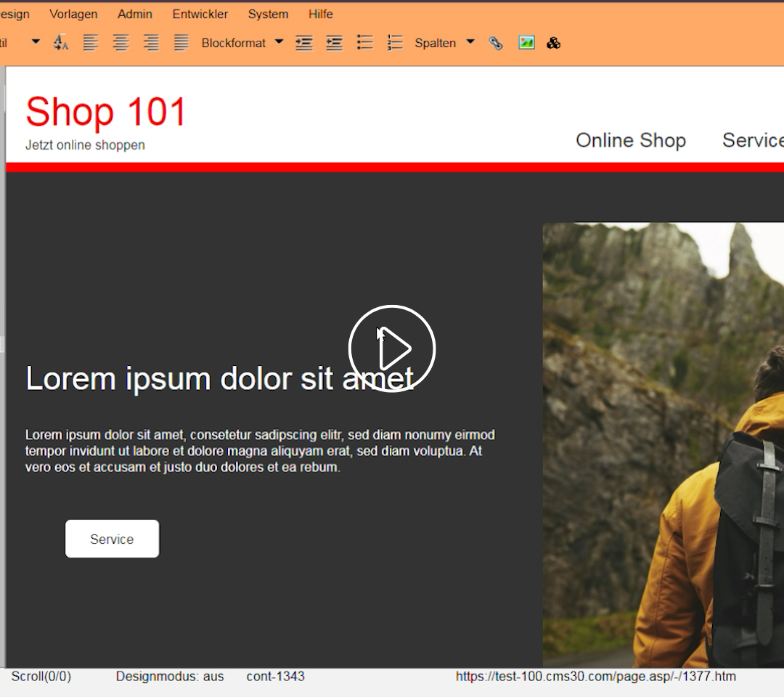Screen dimensions: 784x697
Task: Open the Blockformat dropdown
Action: (242, 43)
